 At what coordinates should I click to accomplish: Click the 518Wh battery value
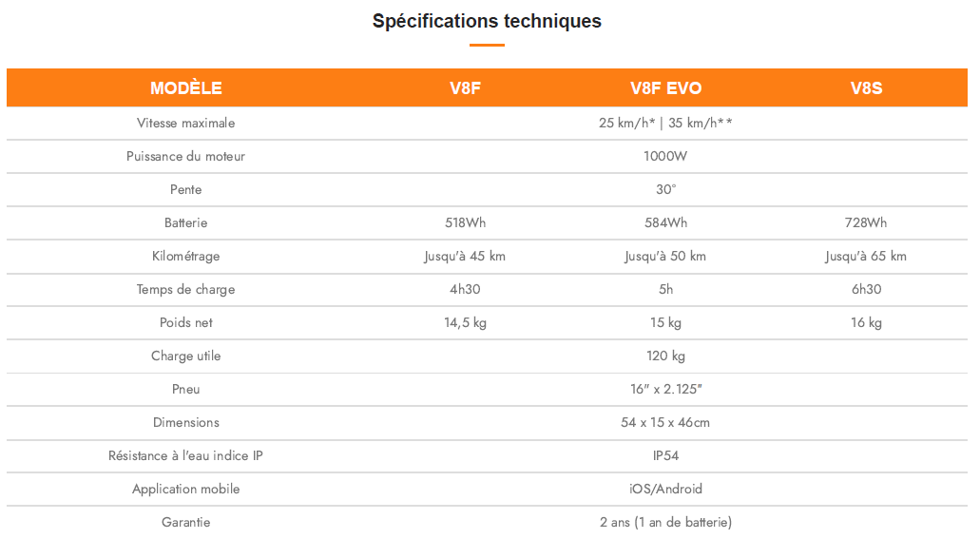[465, 222]
